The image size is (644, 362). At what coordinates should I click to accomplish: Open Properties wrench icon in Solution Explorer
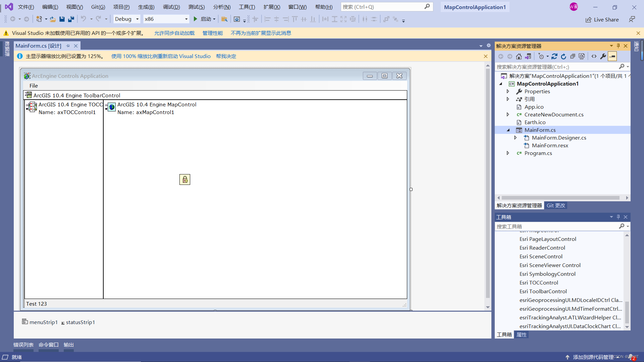coord(603,56)
